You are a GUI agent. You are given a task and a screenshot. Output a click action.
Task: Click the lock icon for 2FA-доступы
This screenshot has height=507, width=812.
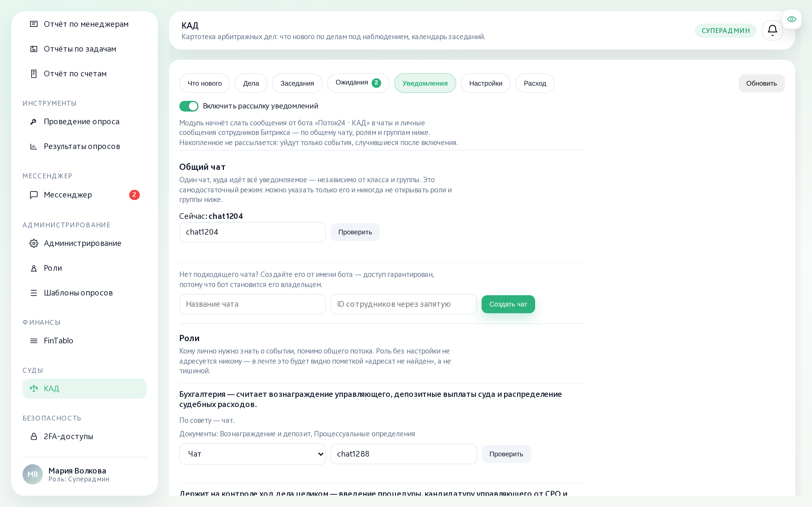[x=34, y=436]
